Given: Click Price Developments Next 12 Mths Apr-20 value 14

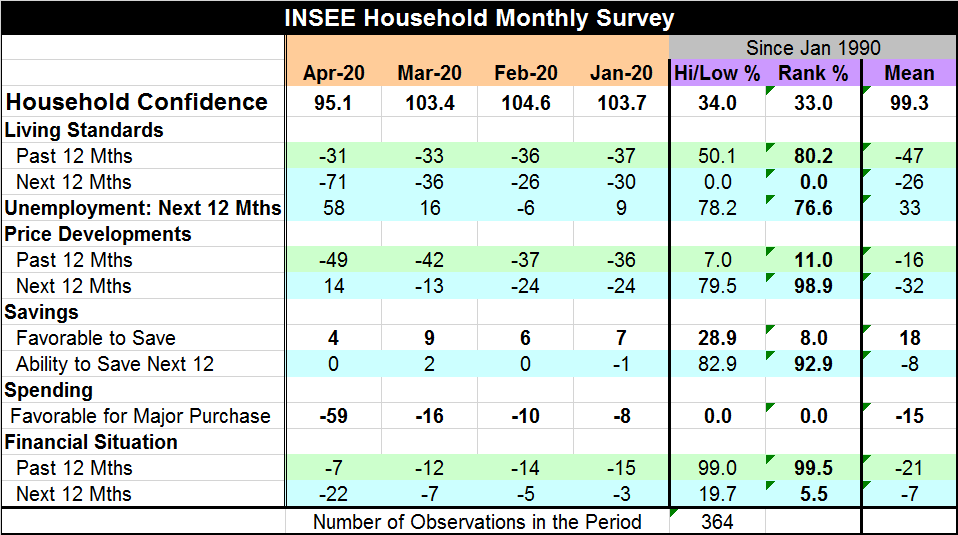Looking at the screenshot, I should point(334,286).
